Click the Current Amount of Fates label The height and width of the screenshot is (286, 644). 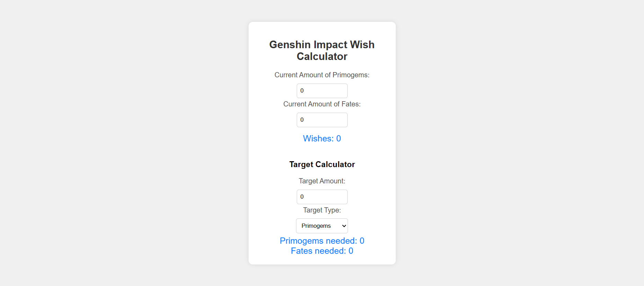[322, 104]
